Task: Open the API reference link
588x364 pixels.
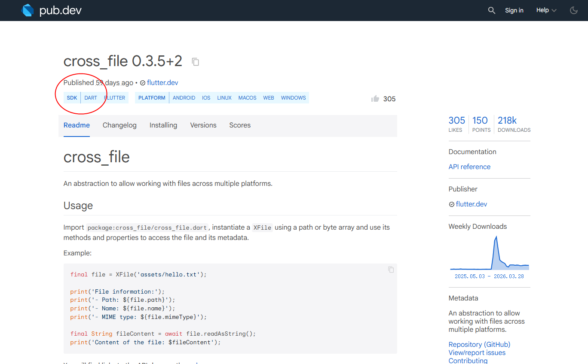Action: coord(469,167)
